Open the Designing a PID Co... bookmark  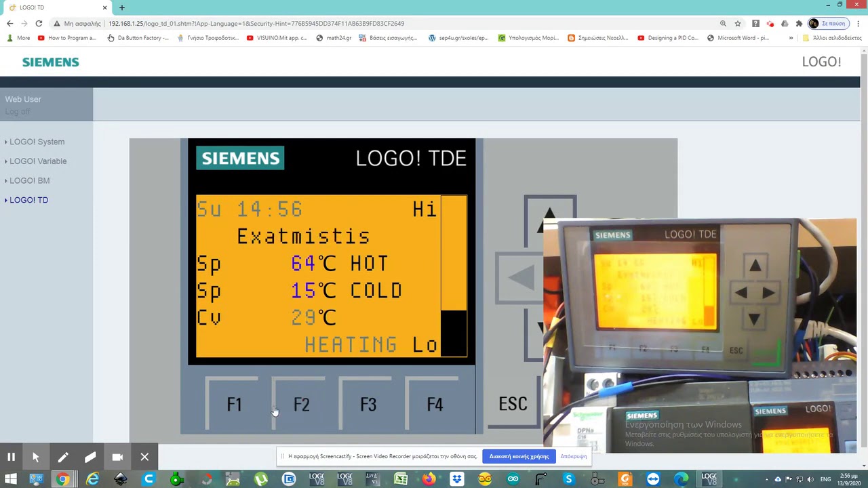click(x=668, y=38)
